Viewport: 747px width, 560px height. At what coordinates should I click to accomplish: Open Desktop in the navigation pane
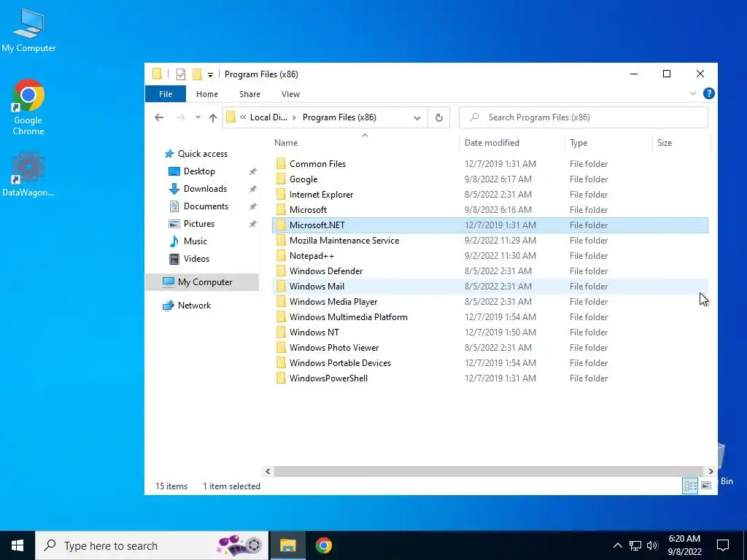pyautogui.click(x=199, y=171)
